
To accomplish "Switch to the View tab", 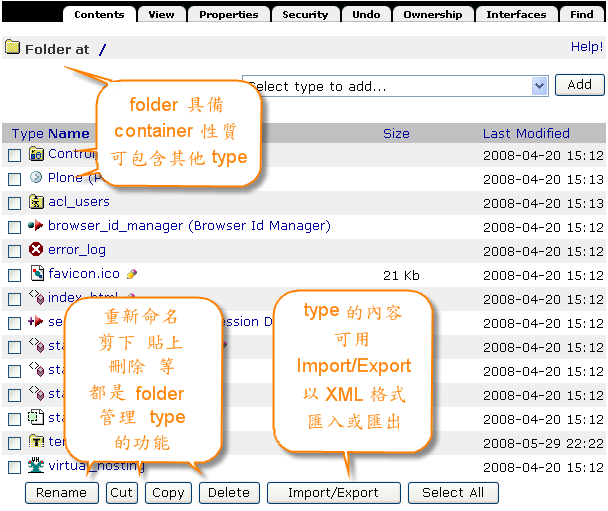I will pos(161,14).
